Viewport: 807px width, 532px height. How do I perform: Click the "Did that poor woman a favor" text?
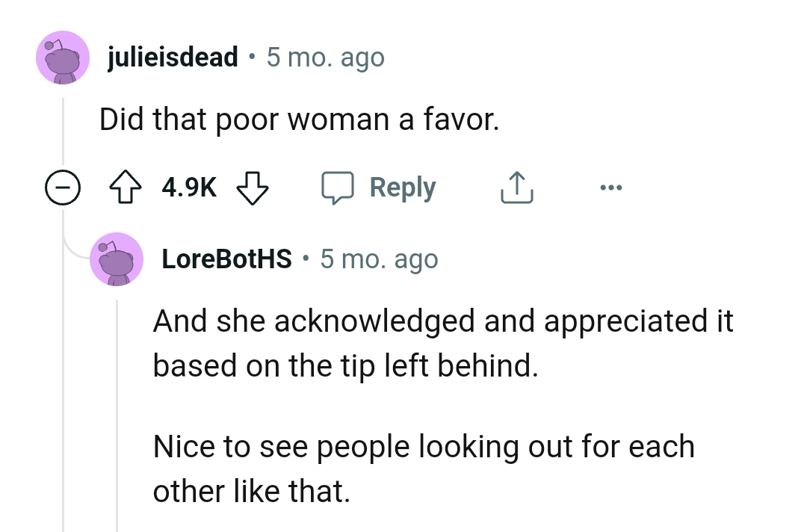pyautogui.click(x=299, y=120)
